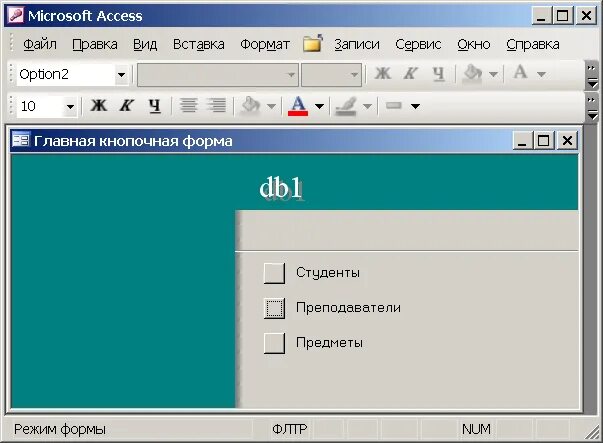603x443 pixels.
Task: Click the Microsoft Access app icon in title bar
Action: click(16, 16)
